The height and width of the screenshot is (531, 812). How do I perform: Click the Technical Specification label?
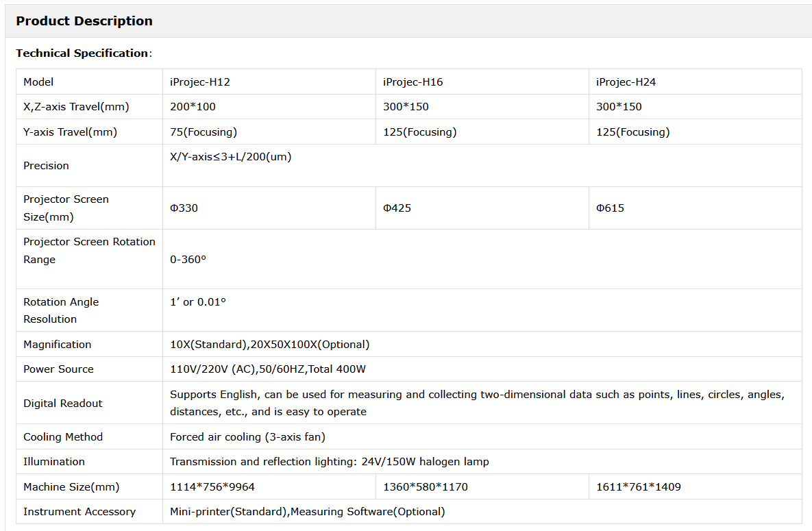(82, 53)
